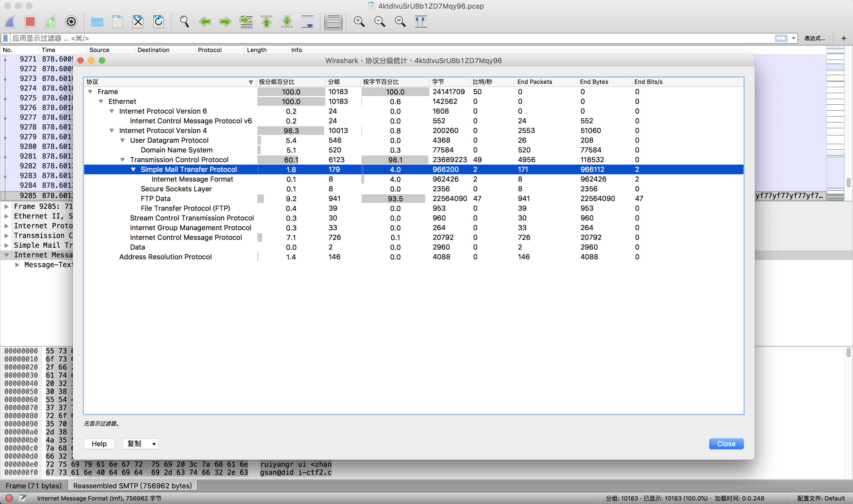
Task: Sort by the 按分组百分比 column header
Action: click(x=291, y=82)
